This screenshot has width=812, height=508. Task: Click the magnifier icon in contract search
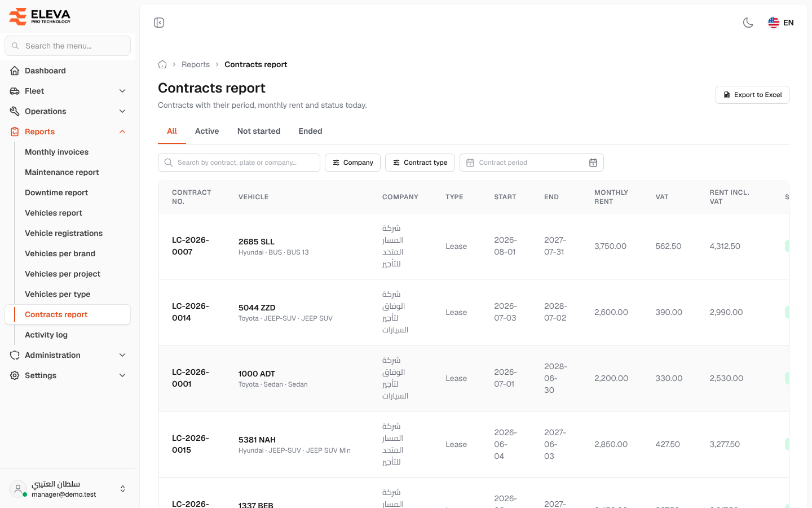pos(169,163)
